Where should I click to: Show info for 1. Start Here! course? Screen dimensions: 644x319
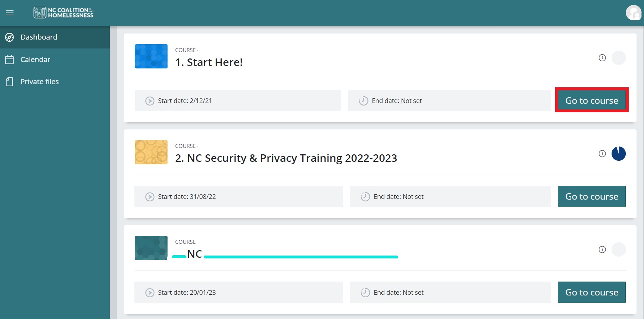pyautogui.click(x=602, y=58)
